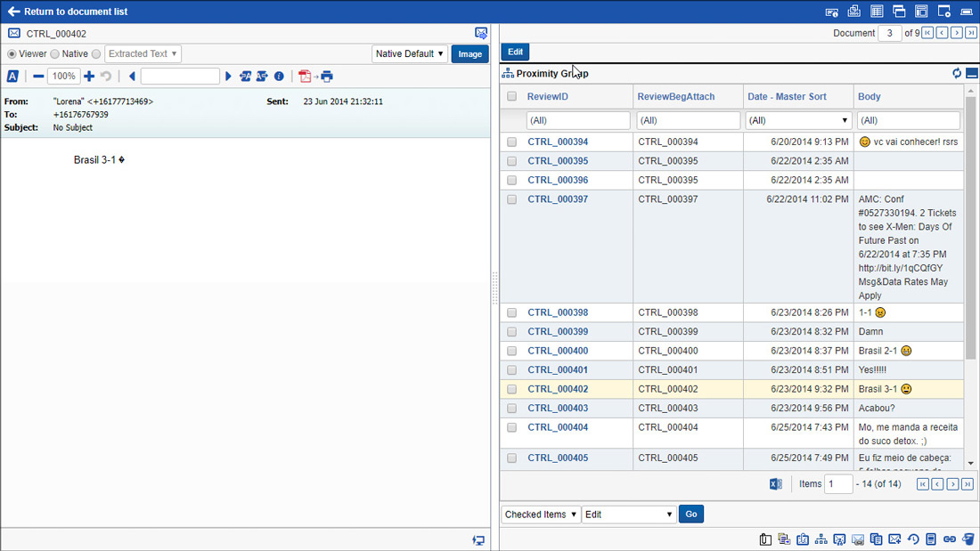Click the Export to Excel icon
This screenshot has height=551, width=980.
click(x=776, y=484)
